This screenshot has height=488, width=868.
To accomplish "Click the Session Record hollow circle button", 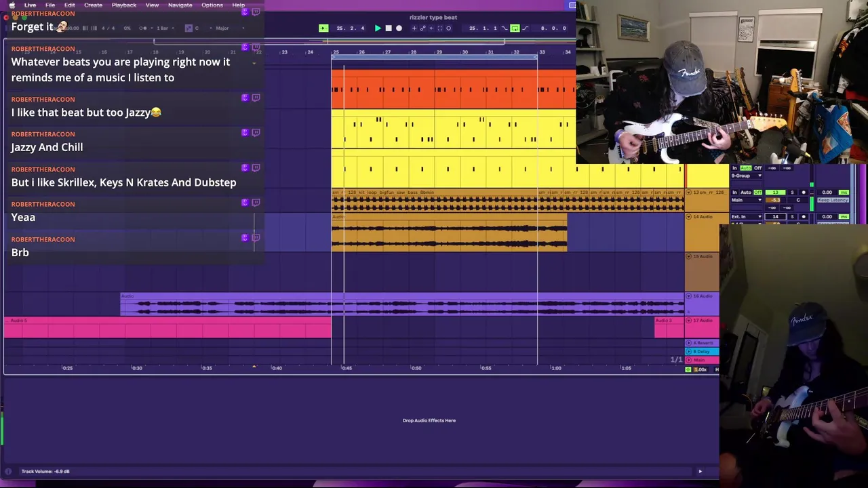I will click(448, 28).
